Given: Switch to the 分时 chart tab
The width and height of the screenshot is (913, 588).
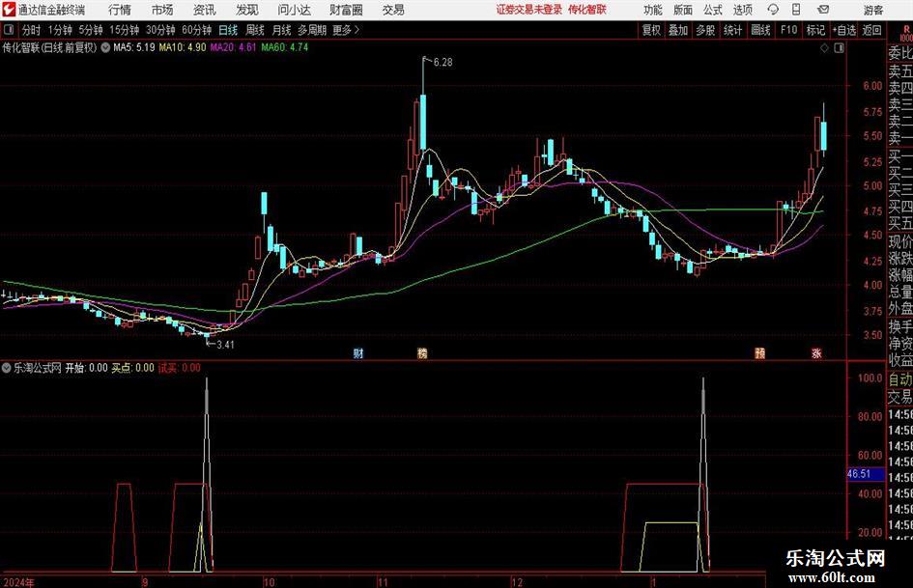Looking at the screenshot, I should click(x=32, y=30).
